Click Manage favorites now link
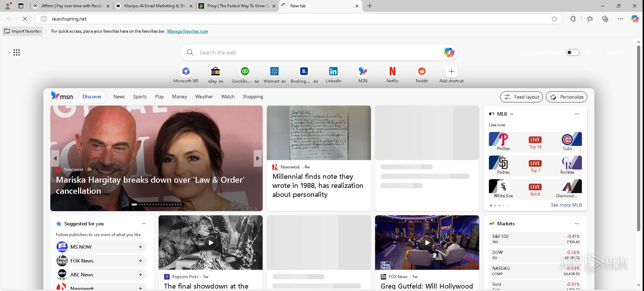644x291 pixels. [x=187, y=31]
